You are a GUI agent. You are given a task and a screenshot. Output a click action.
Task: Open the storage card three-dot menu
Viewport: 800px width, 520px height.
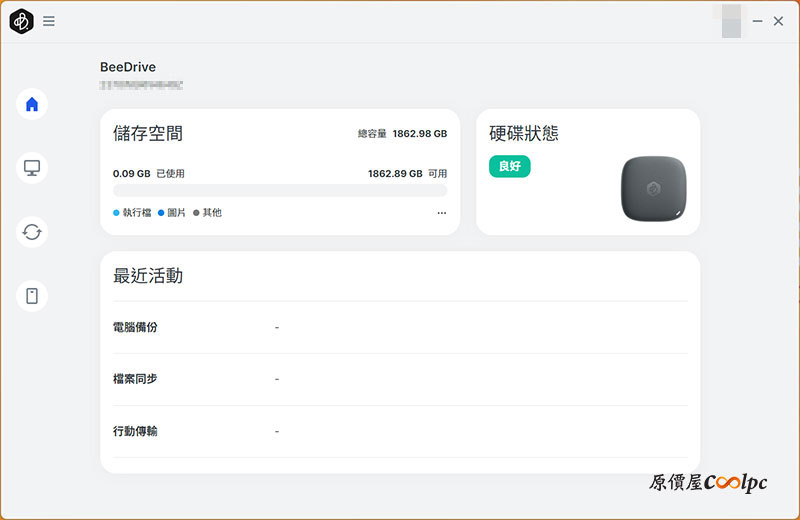(442, 213)
